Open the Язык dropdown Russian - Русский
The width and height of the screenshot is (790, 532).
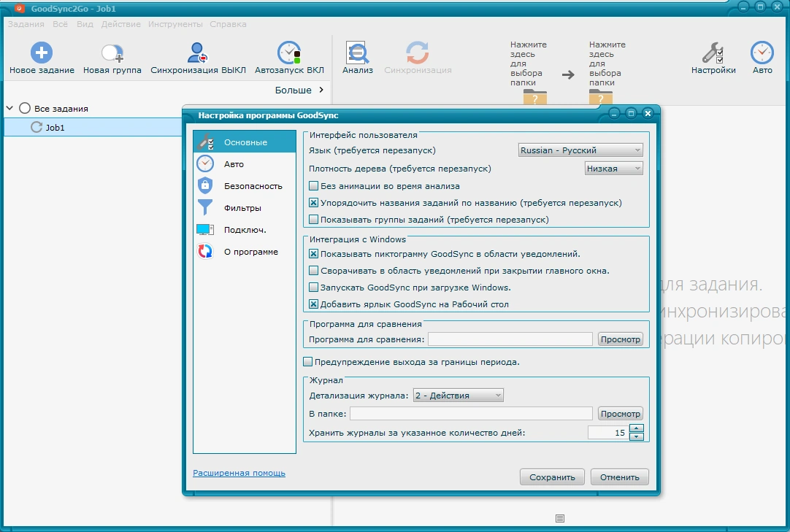(580, 150)
